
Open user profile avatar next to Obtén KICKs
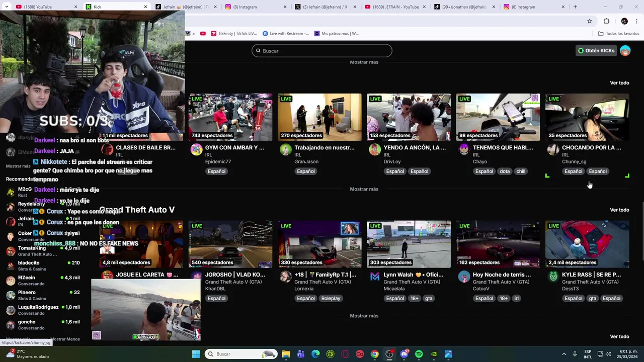point(625,51)
